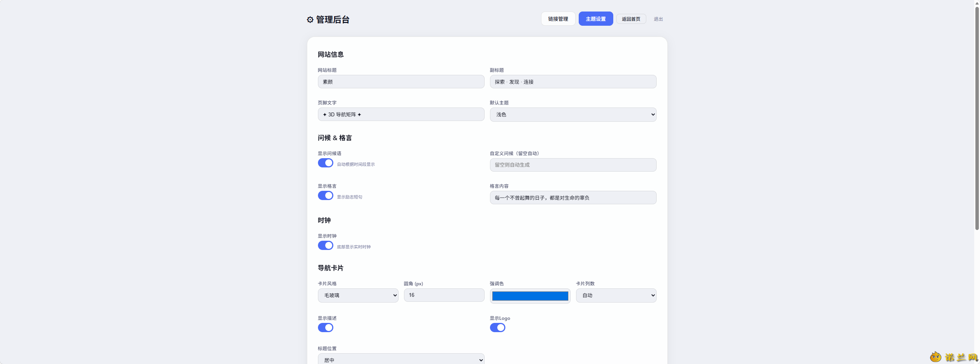The width and height of the screenshot is (980, 364).
Task: Open the 标题位置 dropdown
Action: (x=401, y=359)
